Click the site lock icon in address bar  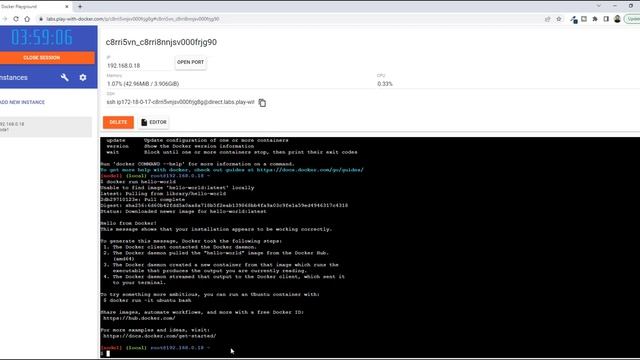pos(41,19)
